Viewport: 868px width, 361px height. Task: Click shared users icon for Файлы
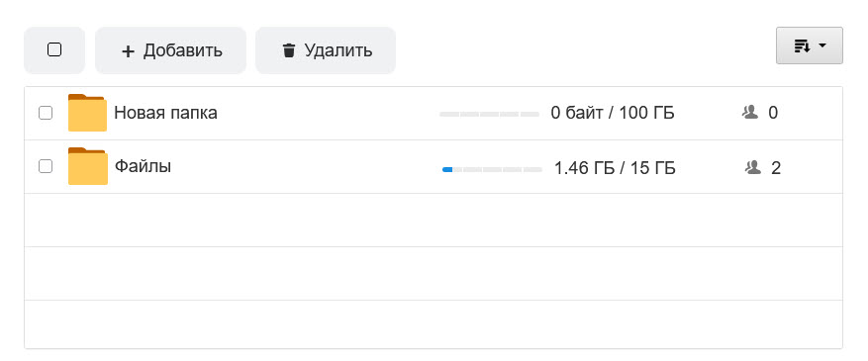click(x=753, y=167)
